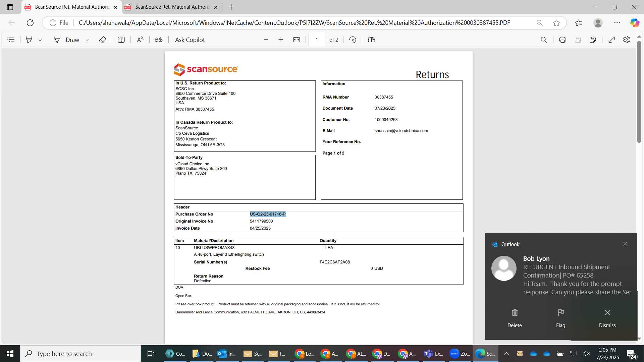Select the Highlight tool
Viewport: 644px width, 362px height.
tap(29, 40)
